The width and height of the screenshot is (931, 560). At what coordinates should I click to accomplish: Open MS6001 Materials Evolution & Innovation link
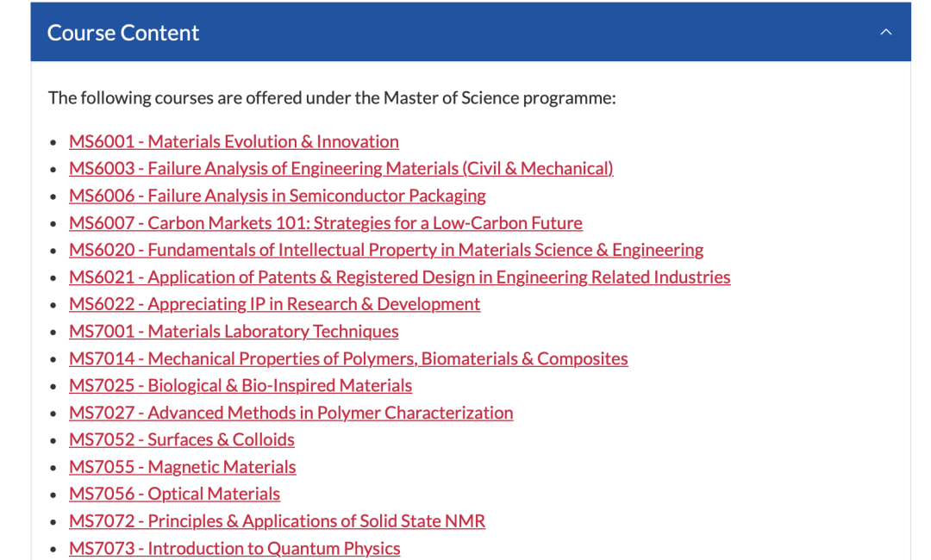click(234, 142)
